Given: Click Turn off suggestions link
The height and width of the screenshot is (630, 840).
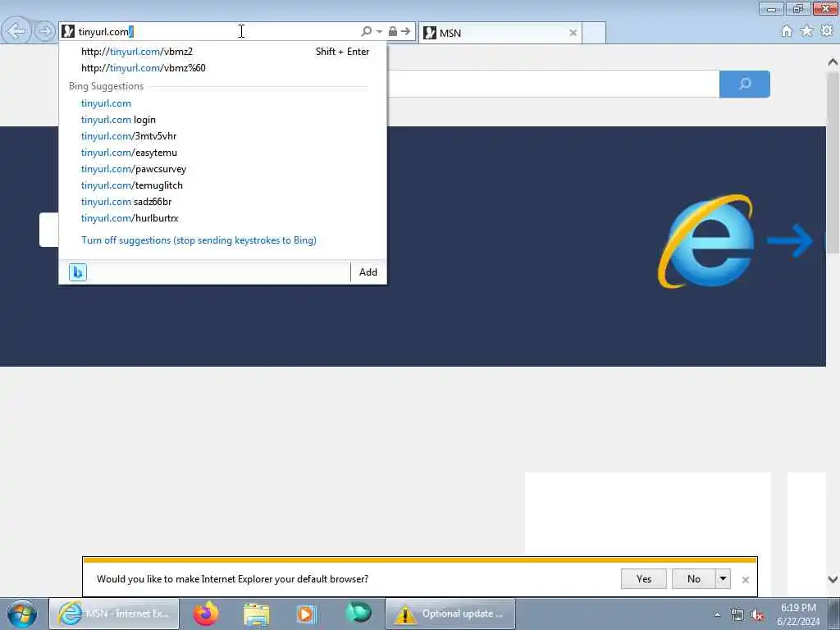Looking at the screenshot, I should click(x=199, y=240).
